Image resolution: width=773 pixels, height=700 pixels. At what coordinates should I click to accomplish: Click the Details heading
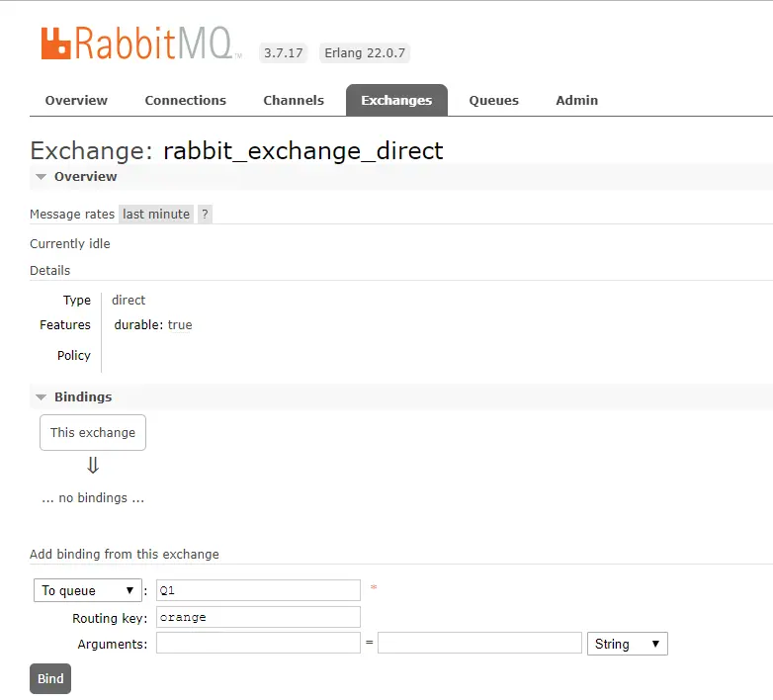[x=50, y=271]
